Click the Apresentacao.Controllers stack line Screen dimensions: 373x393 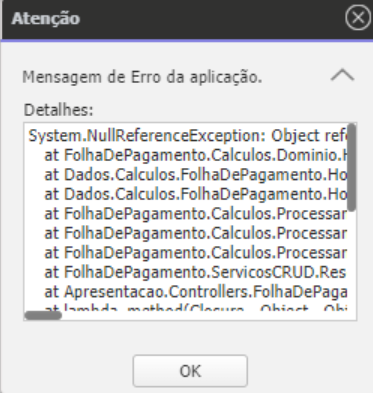coord(196,292)
